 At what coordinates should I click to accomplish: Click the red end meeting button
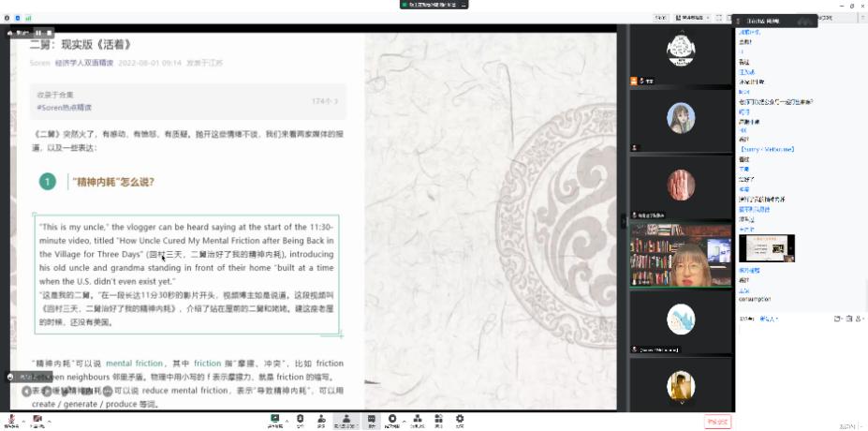(x=717, y=421)
